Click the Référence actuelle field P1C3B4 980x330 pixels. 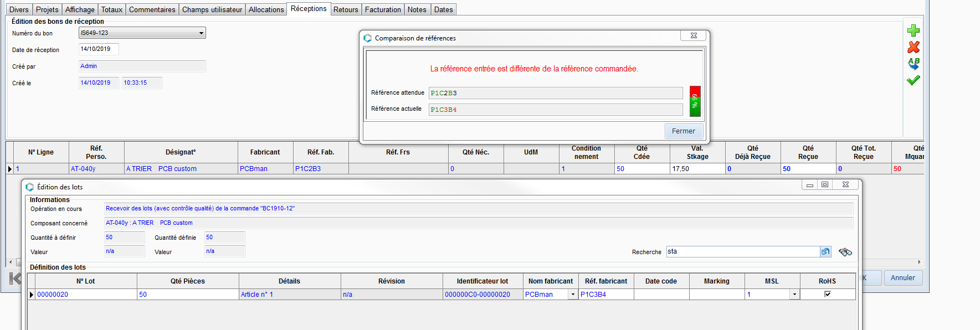coord(556,110)
